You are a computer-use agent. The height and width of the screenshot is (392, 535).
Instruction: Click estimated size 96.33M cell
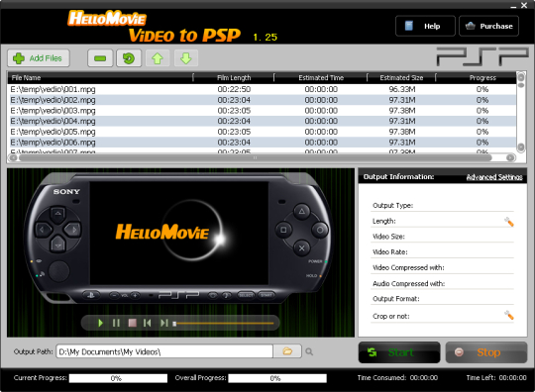(402, 89)
